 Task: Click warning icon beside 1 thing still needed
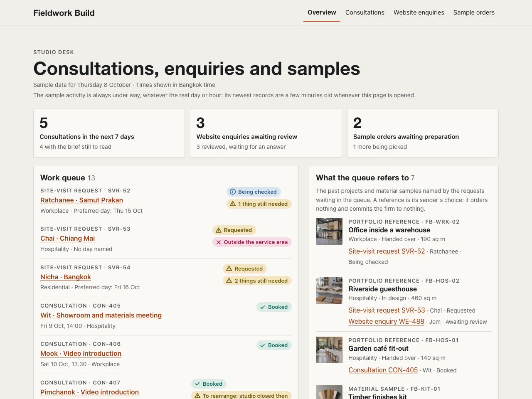(233, 204)
